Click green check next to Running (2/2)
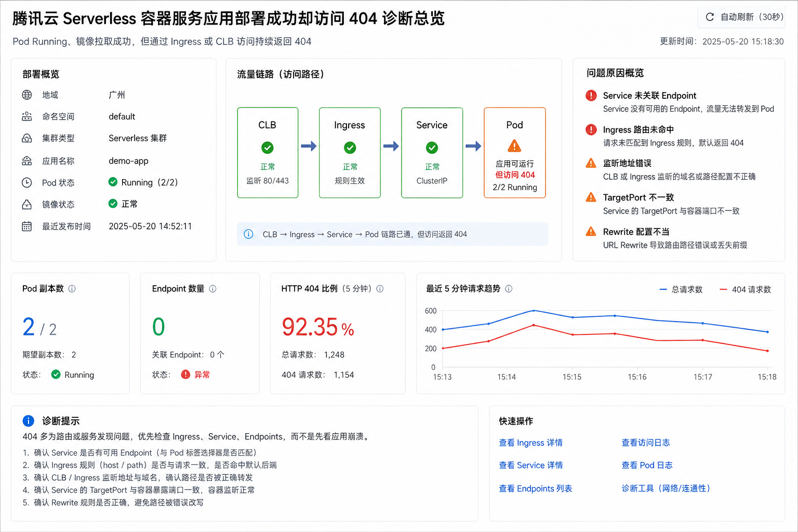The width and height of the screenshot is (798, 532). (113, 182)
